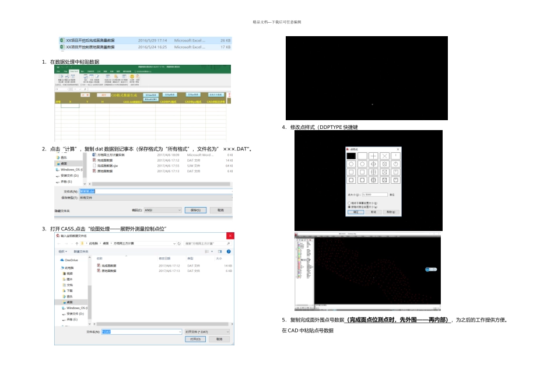Click the point size input field
Viewport: 554px width, 392px height.
click(x=374, y=195)
